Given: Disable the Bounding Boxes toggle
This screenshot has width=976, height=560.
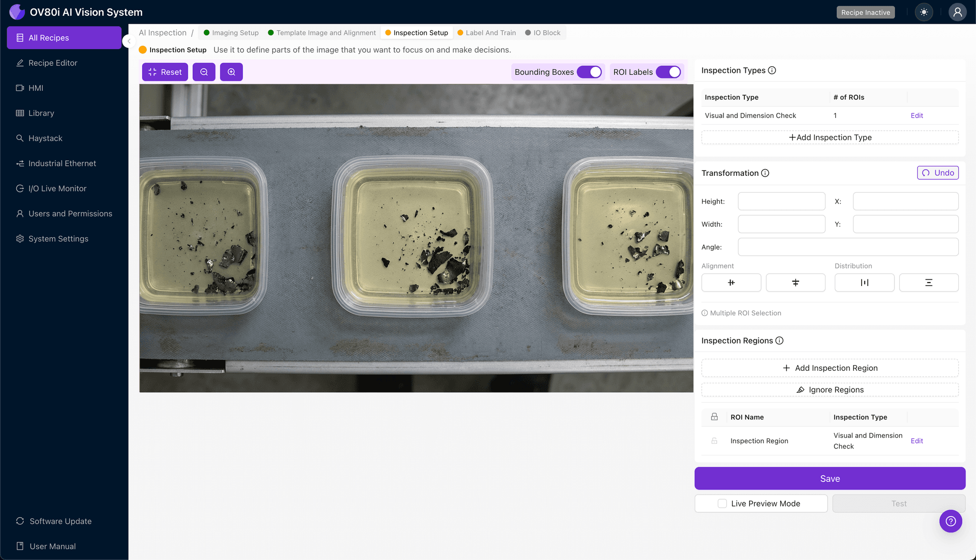Looking at the screenshot, I should pos(590,71).
